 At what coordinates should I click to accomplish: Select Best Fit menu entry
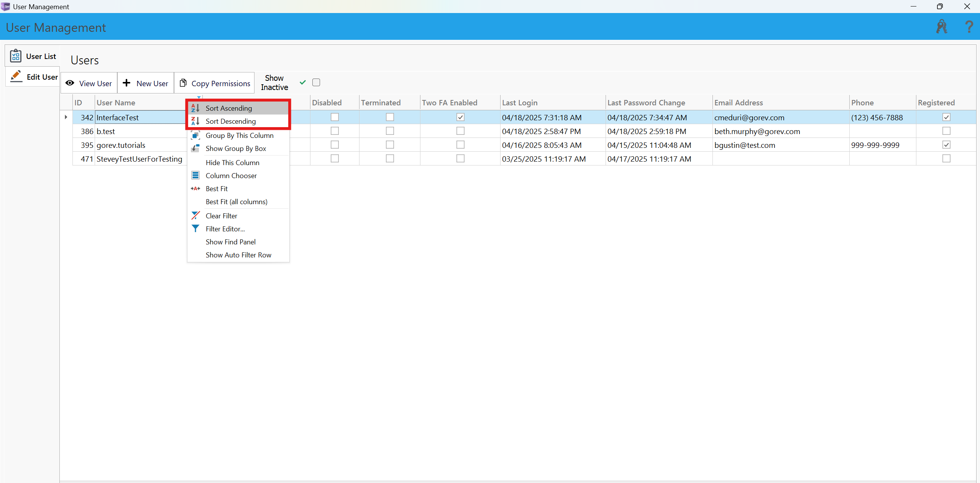pos(238,188)
